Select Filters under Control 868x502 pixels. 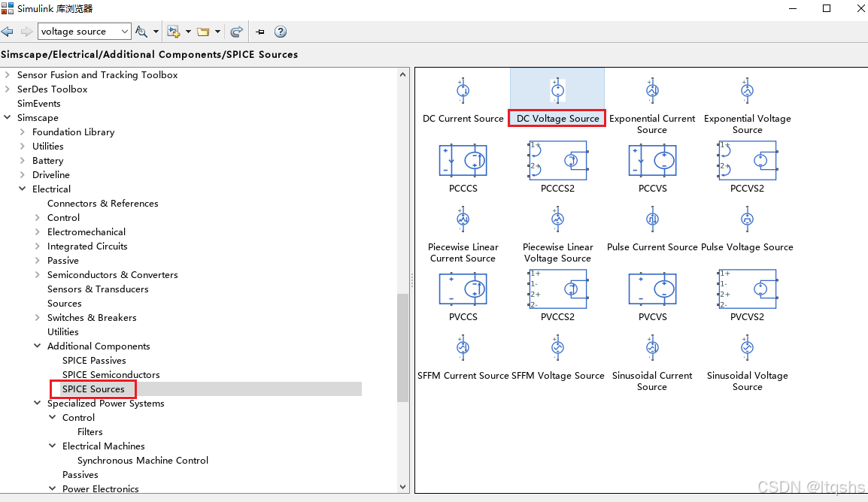[90, 432]
